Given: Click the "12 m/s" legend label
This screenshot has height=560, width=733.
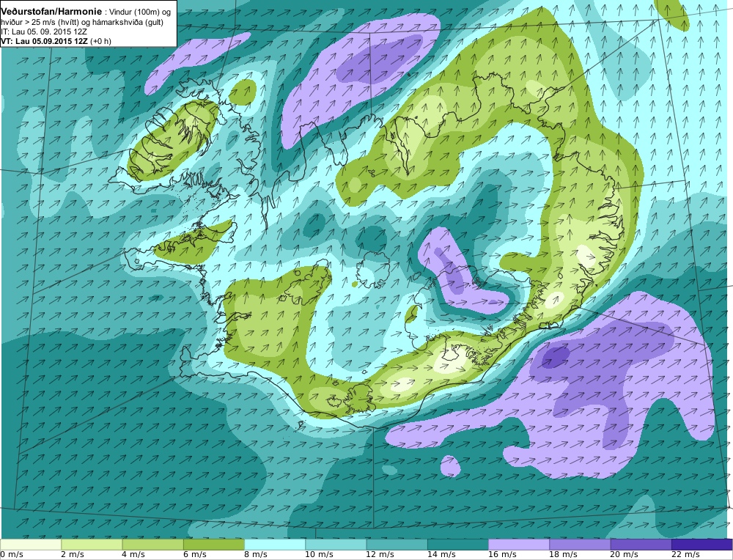Looking at the screenshot, I should (x=380, y=555).
